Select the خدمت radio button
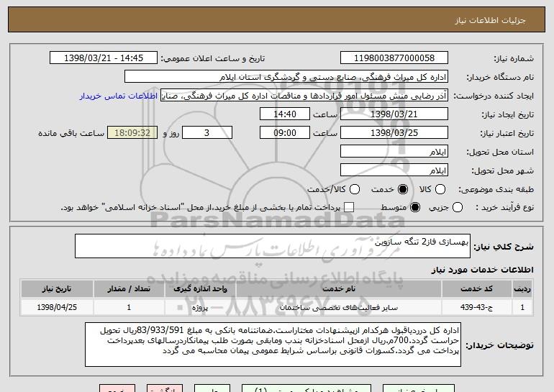The image size is (554, 392). pyautogui.click(x=403, y=189)
